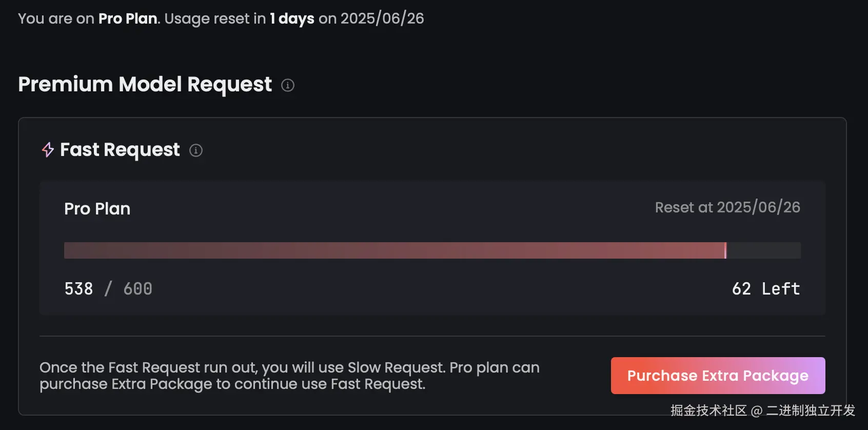This screenshot has width=868, height=430.
Task: Click the Slow Request explanation paragraph
Action: (x=289, y=376)
